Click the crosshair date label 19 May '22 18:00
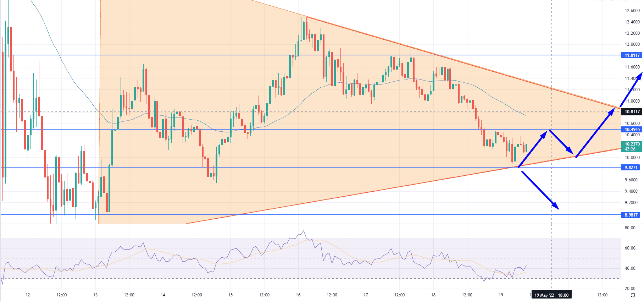The height and width of the screenshot is (301, 644). 551,295
